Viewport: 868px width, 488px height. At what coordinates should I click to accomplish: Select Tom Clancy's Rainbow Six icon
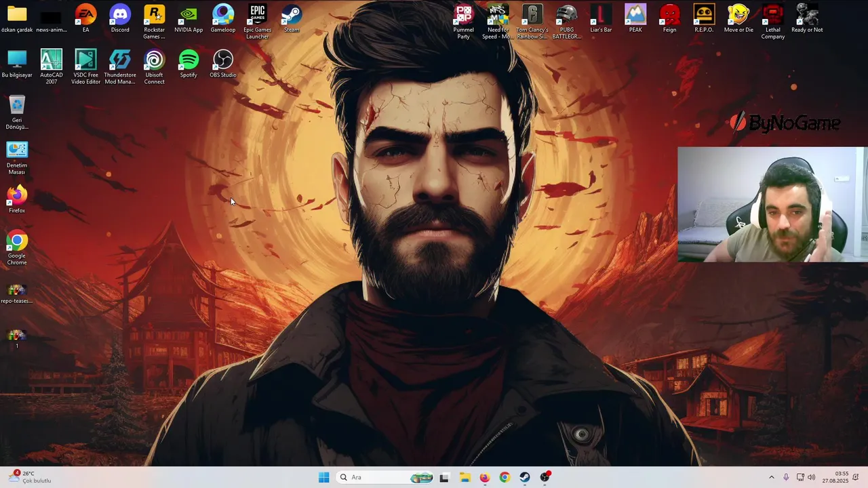[x=532, y=22]
